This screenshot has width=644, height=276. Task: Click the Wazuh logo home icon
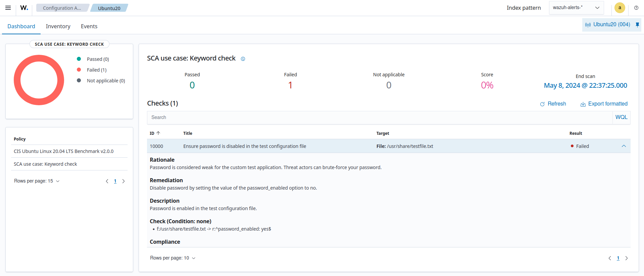point(24,8)
